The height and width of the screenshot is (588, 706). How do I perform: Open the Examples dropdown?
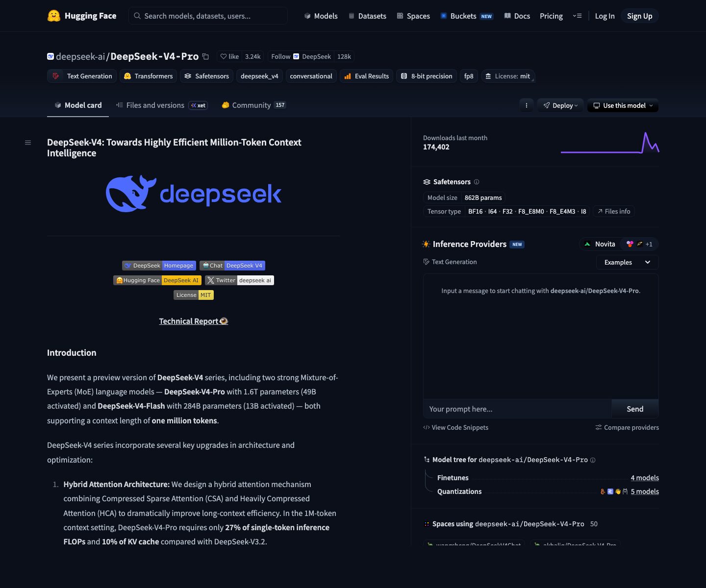tap(627, 262)
